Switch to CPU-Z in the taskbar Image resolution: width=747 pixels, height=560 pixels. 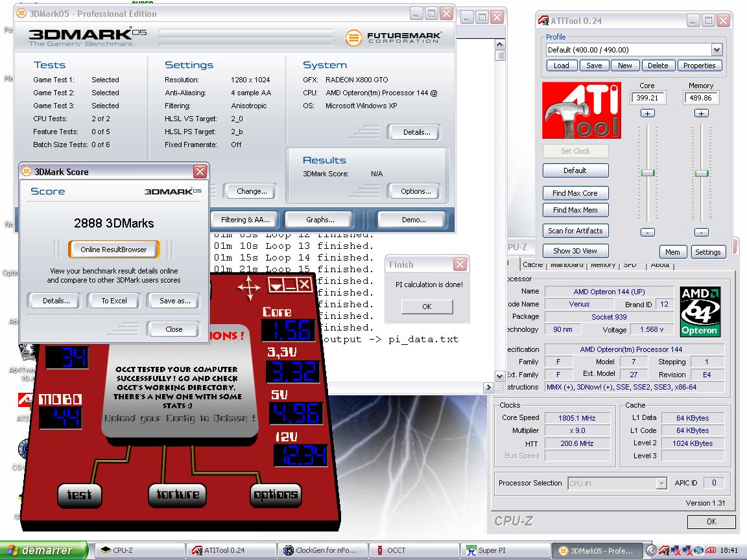(139, 550)
